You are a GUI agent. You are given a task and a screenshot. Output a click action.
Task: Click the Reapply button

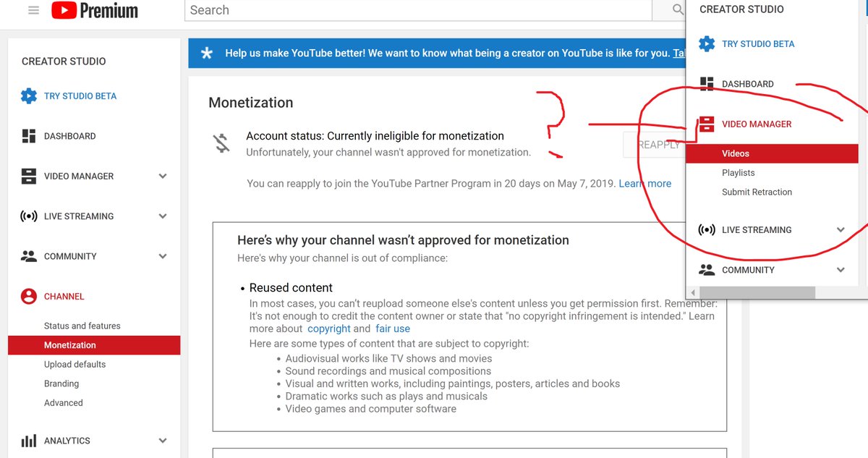pos(655,145)
